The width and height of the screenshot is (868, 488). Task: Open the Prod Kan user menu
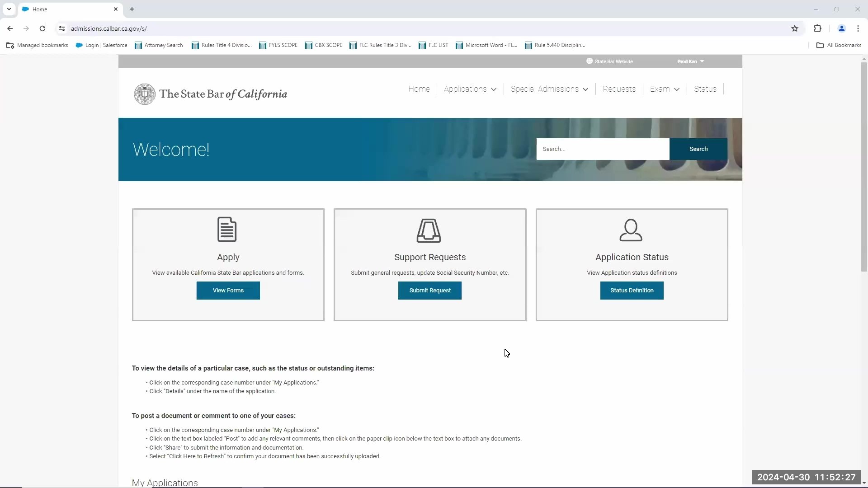(x=690, y=61)
